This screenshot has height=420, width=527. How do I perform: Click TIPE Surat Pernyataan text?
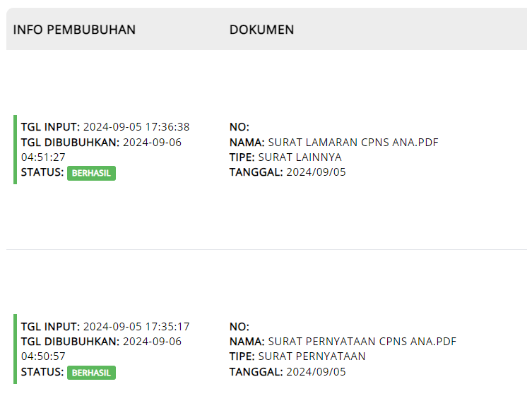point(297,356)
